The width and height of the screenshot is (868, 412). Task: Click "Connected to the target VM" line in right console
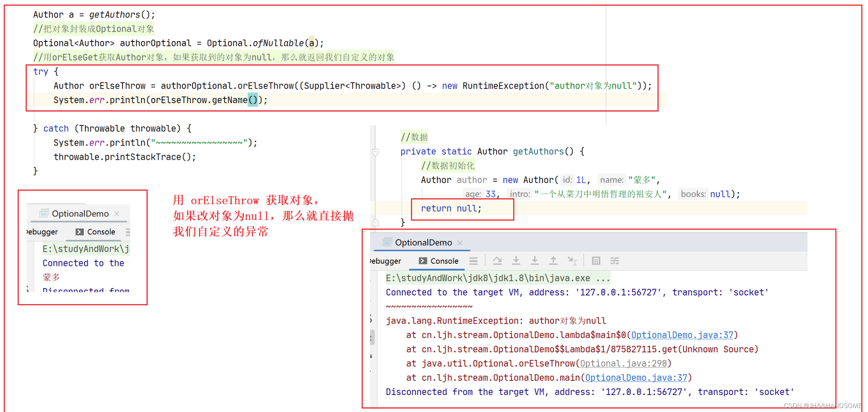click(577, 292)
